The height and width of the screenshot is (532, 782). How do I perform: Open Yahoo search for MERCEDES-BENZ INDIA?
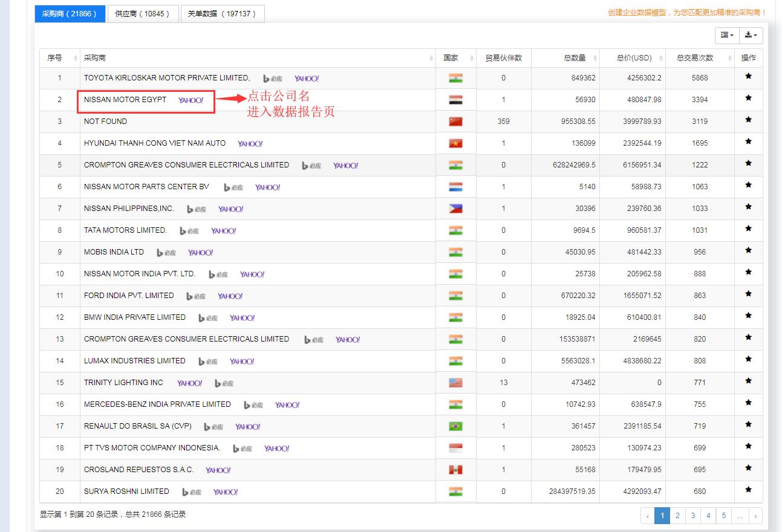[x=287, y=405]
